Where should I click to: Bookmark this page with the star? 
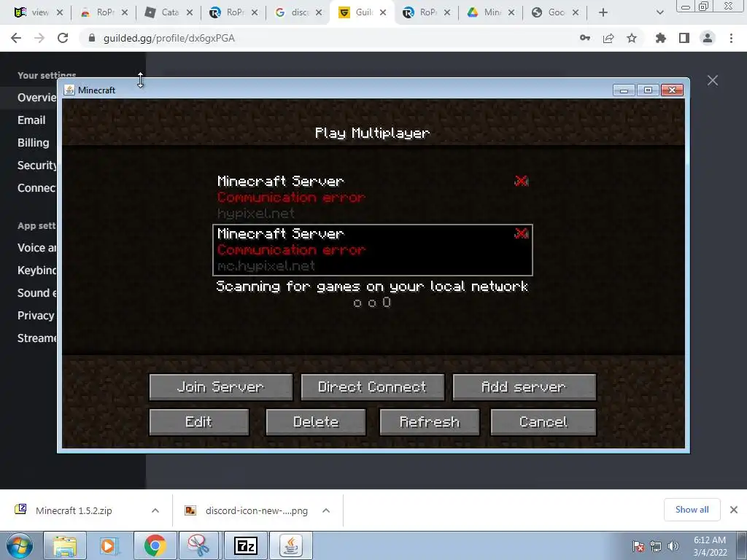pos(632,38)
